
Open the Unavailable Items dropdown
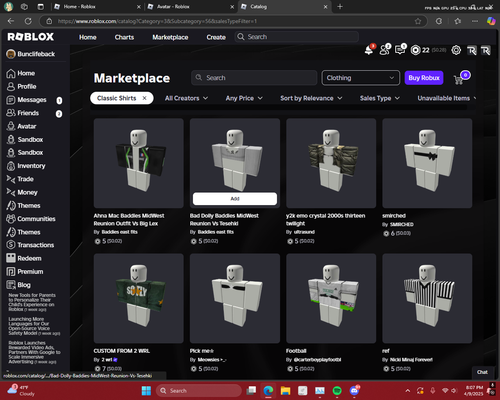point(446,98)
